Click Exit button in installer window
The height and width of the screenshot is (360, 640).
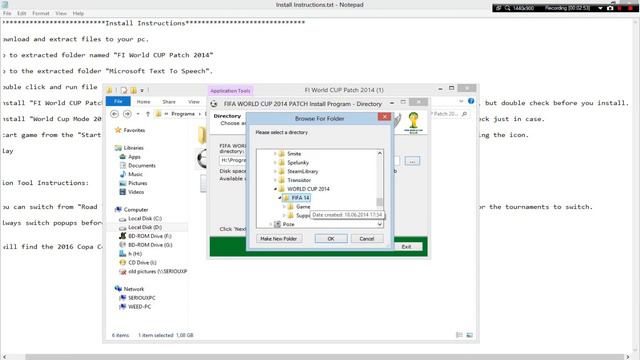point(406,247)
